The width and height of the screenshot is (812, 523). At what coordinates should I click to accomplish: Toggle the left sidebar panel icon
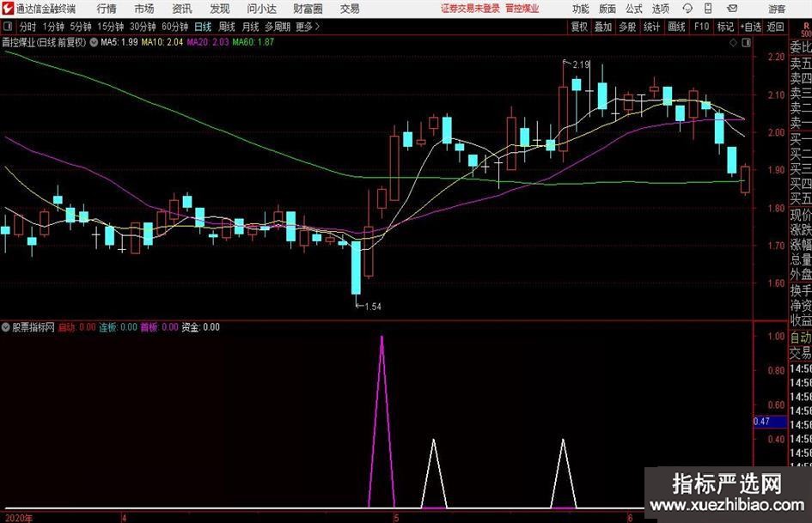click(7, 27)
